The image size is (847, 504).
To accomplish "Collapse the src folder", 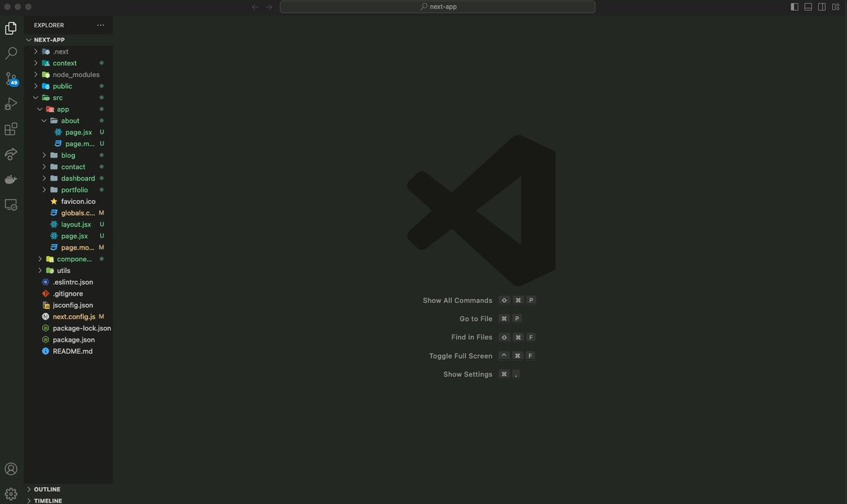I will point(68,97).
